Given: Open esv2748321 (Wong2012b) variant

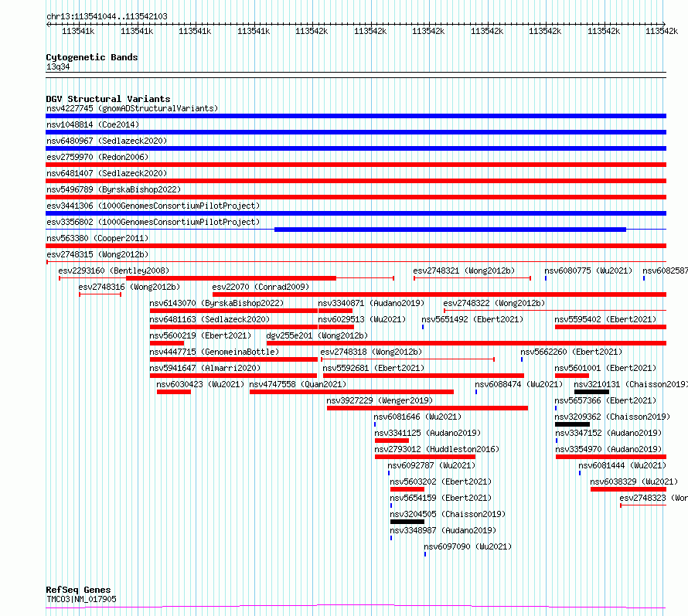Looking at the screenshot, I should (x=465, y=271).
